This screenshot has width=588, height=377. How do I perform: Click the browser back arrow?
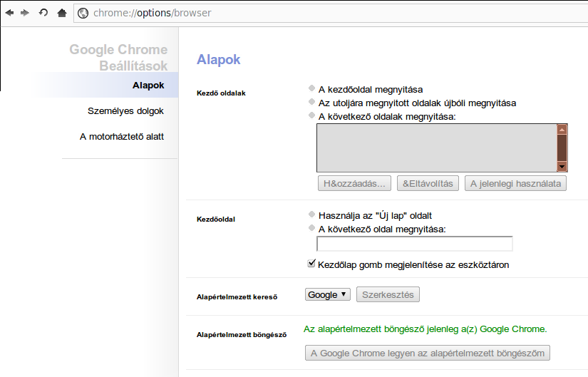(x=9, y=13)
